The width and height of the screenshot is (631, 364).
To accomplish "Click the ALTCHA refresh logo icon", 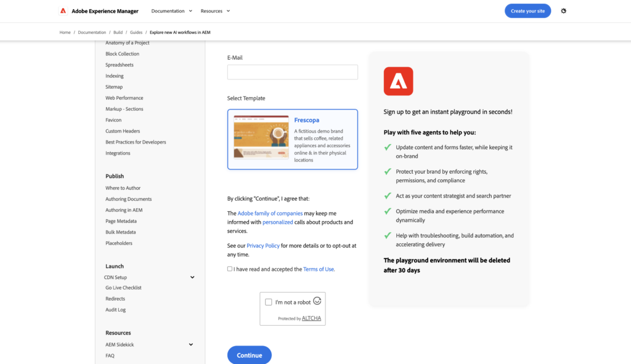I will [x=317, y=301].
